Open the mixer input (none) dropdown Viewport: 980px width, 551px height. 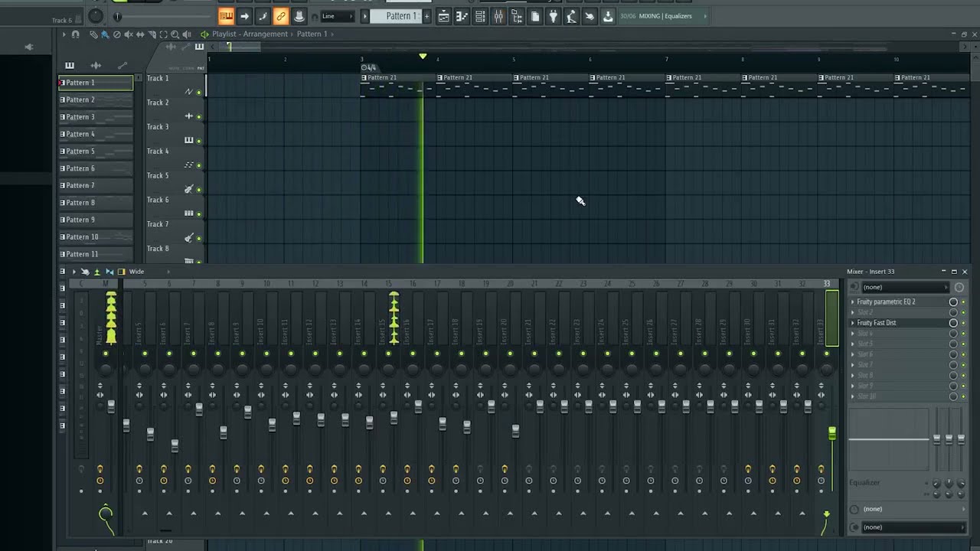tap(905, 287)
